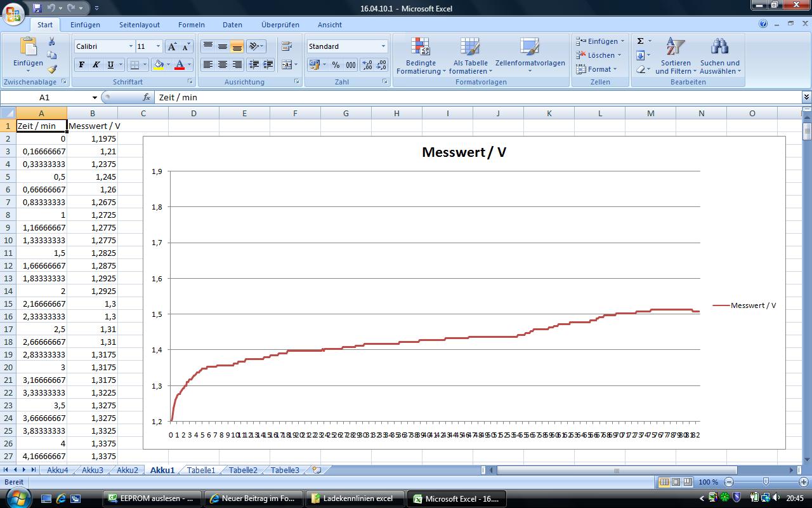Apply red font color
This screenshot has width=812, height=508.
tap(180, 65)
